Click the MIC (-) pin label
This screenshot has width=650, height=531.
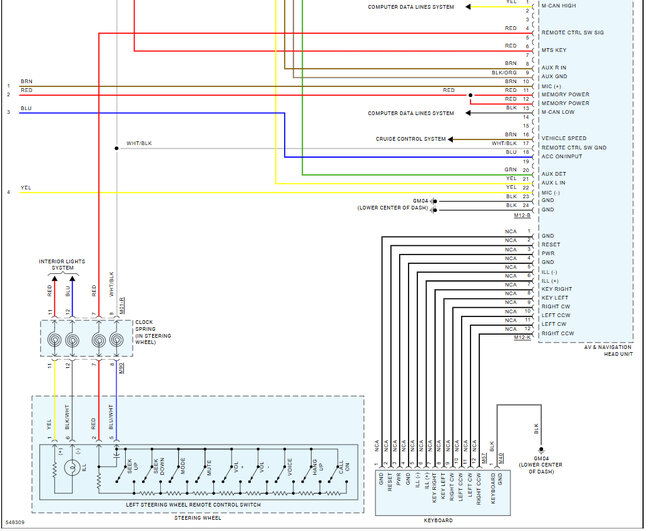click(551, 192)
